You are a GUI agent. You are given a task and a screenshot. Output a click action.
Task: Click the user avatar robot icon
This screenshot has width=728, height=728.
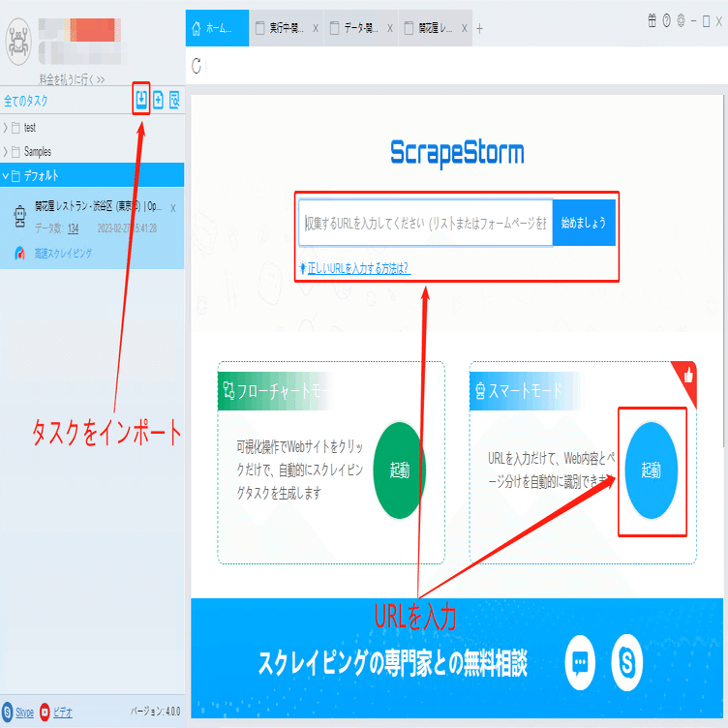(18, 42)
